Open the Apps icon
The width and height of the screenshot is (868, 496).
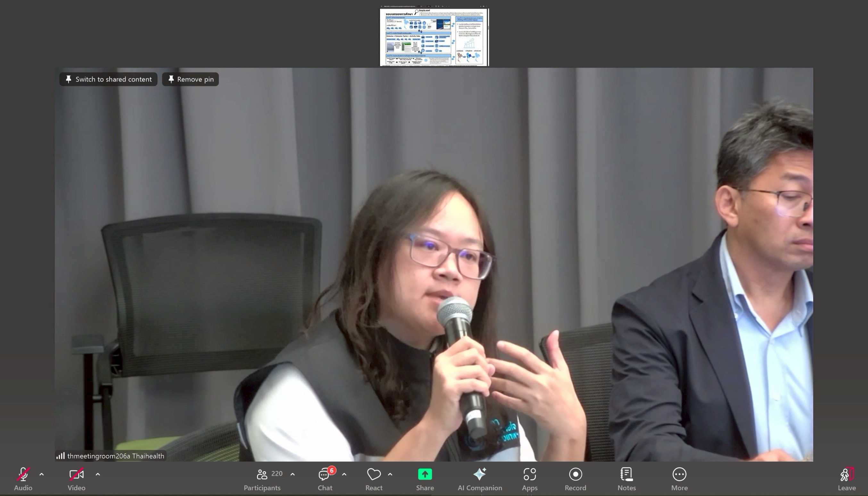click(530, 474)
